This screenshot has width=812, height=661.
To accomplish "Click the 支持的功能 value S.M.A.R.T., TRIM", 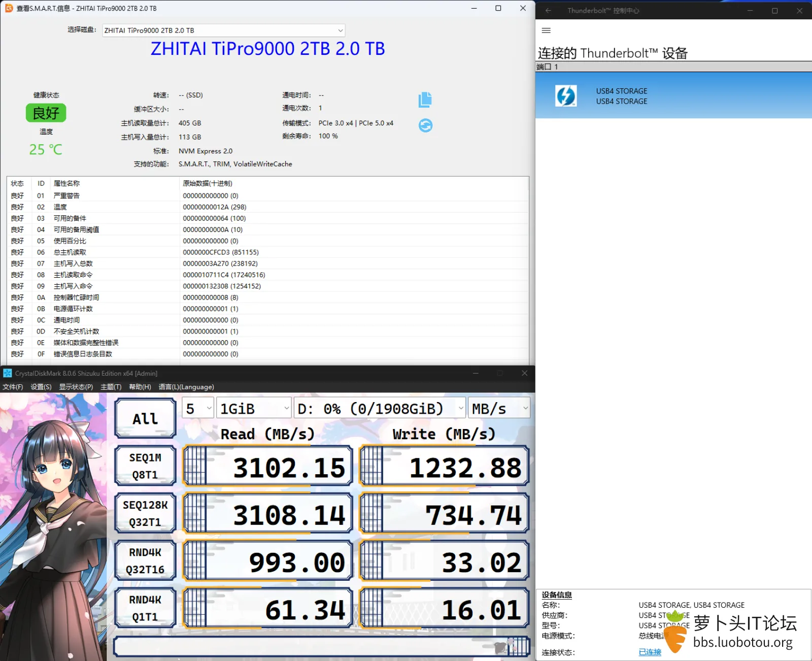I will click(235, 164).
